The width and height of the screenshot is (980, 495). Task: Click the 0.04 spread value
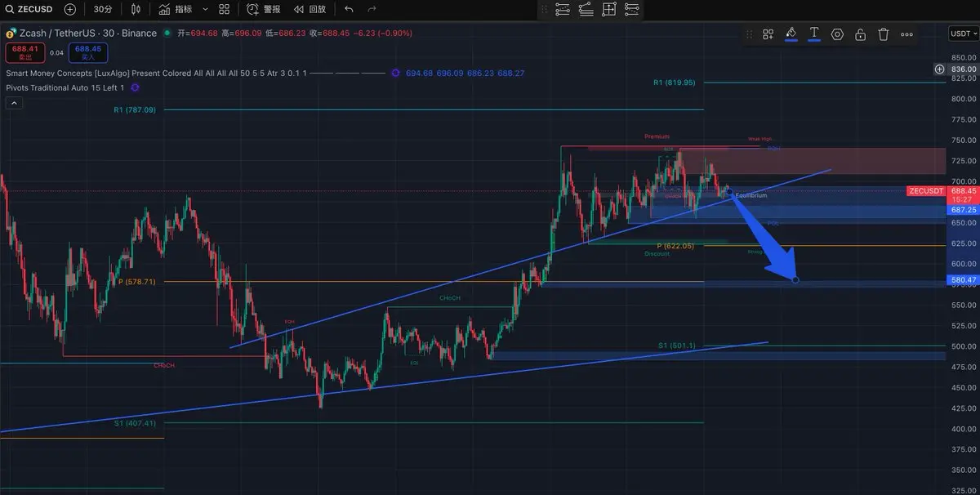coord(56,53)
